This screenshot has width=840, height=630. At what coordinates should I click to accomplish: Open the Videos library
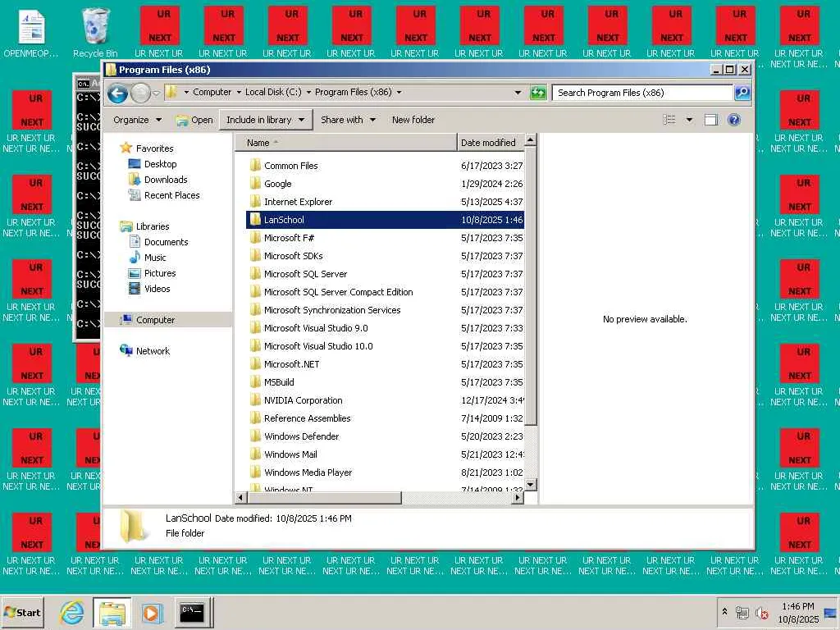[x=157, y=288]
